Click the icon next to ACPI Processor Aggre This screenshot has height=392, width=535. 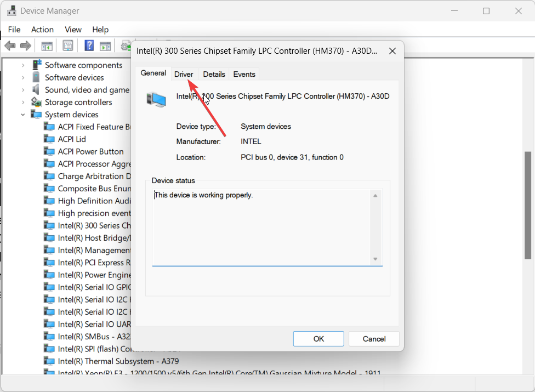(49, 164)
